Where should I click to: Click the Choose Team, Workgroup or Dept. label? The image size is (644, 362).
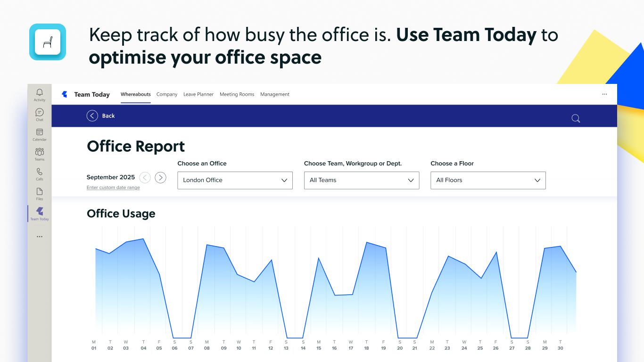[353, 164]
